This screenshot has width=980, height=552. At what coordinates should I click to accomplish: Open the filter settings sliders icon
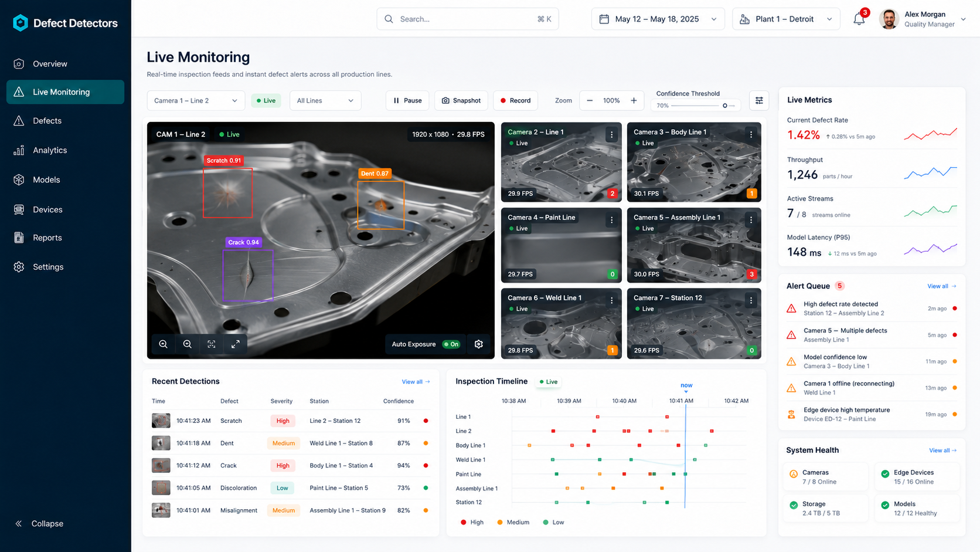click(759, 100)
